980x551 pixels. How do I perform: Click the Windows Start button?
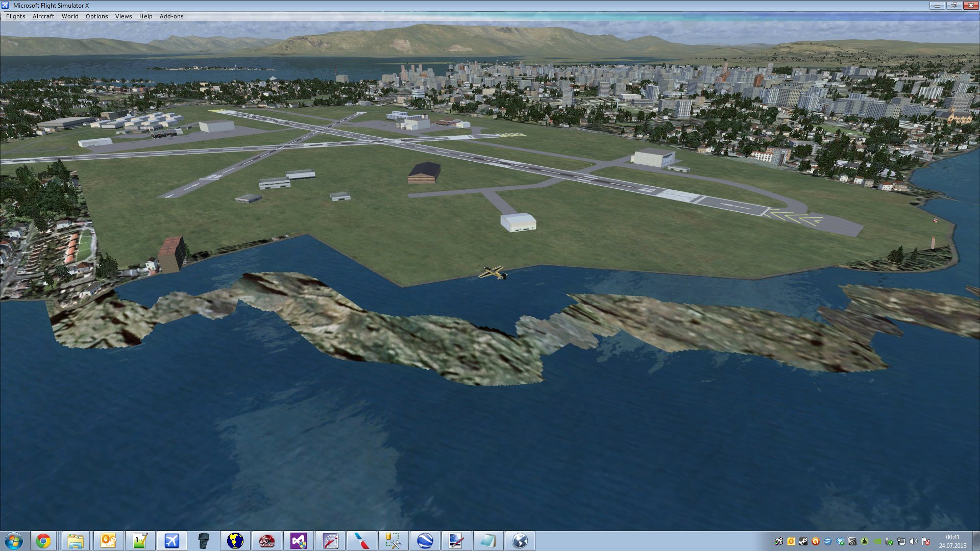[14, 541]
